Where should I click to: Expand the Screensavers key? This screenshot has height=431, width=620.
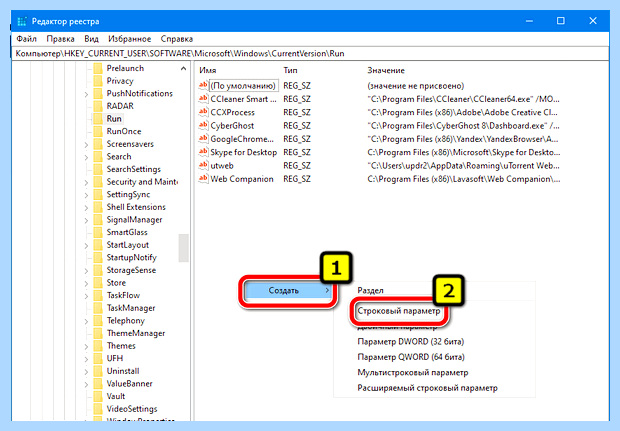pos(86,145)
